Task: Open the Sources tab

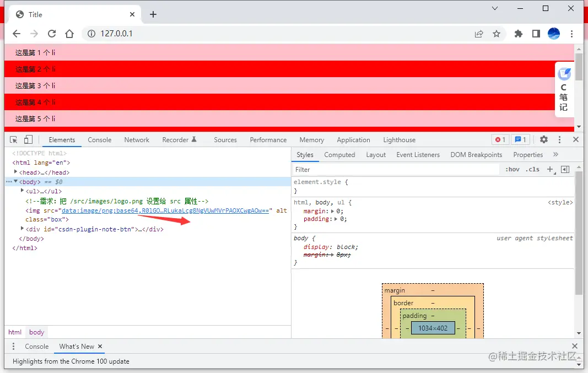Action: tap(225, 140)
